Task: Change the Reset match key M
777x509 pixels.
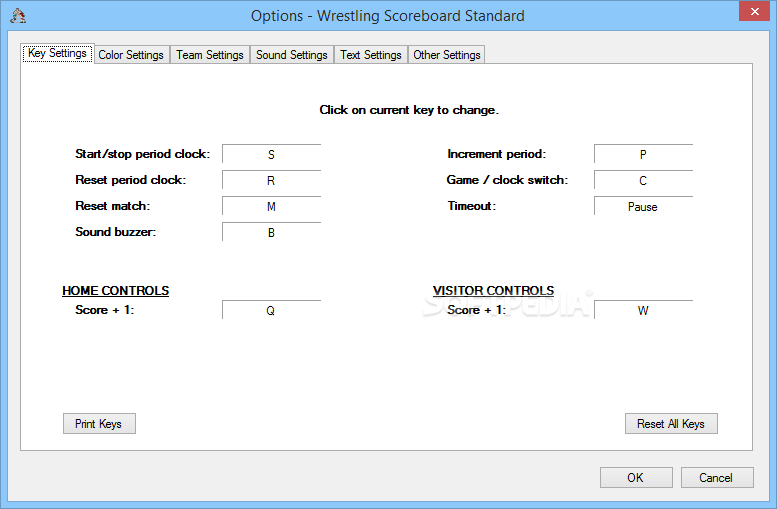Action: pyautogui.click(x=272, y=206)
